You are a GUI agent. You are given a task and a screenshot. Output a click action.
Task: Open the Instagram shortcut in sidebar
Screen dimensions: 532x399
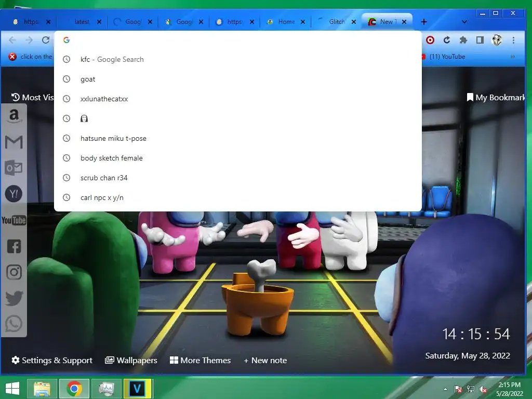[14, 272]
